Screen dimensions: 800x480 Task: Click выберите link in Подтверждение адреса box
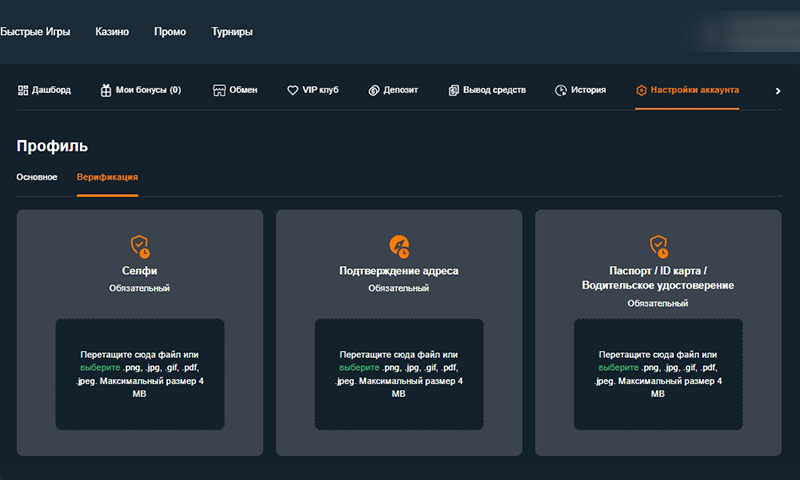359,367
